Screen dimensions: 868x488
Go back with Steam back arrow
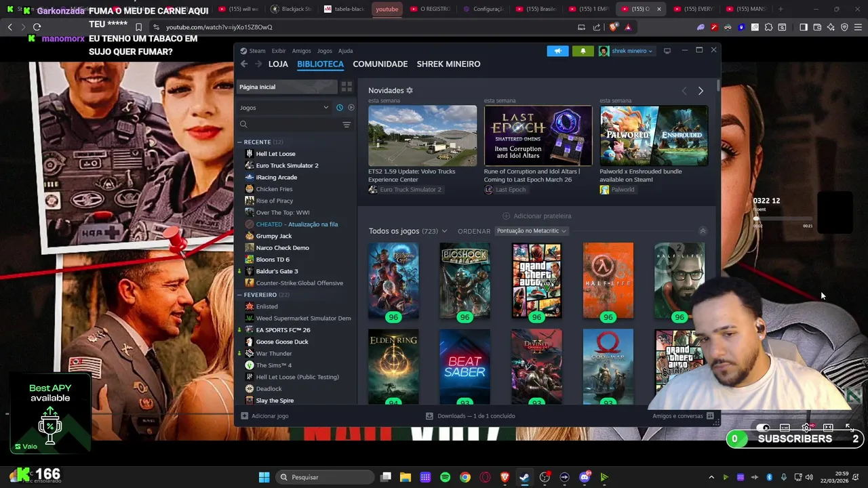tap(244, 64)
